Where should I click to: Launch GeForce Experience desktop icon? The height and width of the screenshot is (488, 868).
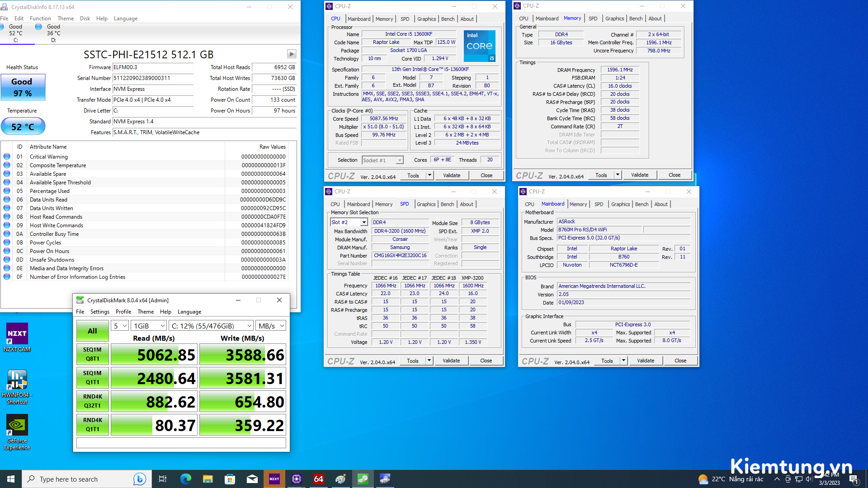pos(17,432)
